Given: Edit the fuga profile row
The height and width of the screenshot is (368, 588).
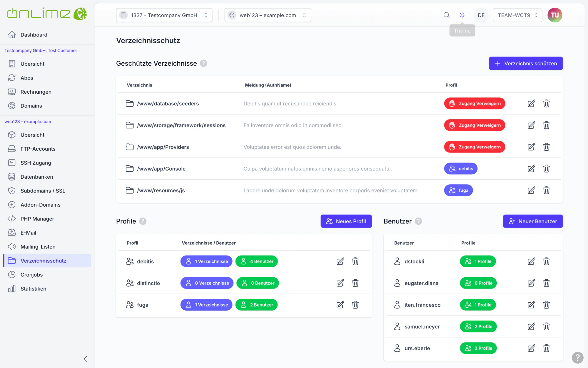Looking at the screenshot, I should tap(340, 305).
